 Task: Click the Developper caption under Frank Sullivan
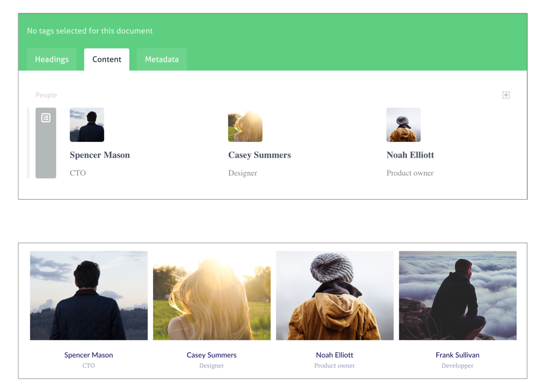tap(457, 366)
